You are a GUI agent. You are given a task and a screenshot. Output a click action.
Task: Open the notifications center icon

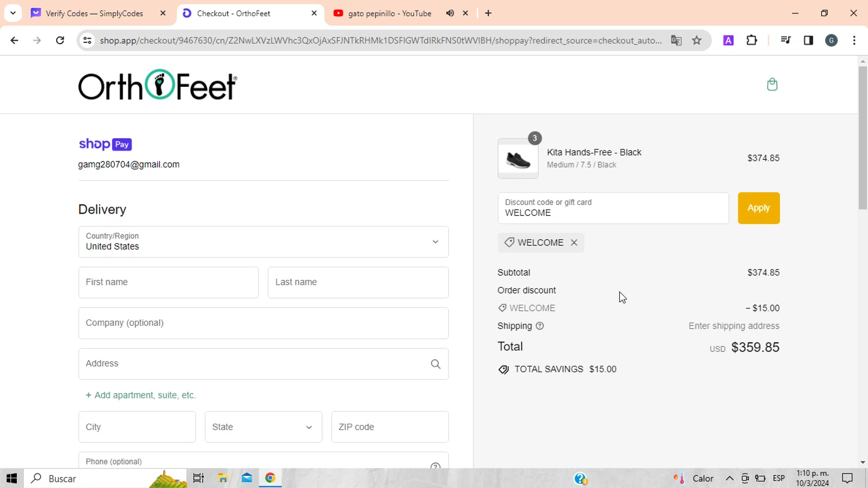[848, 479]
